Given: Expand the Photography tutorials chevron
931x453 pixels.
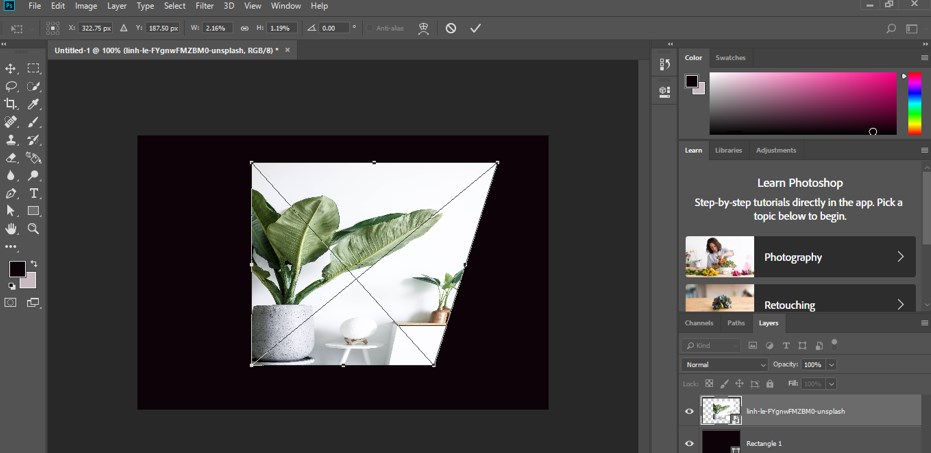Looking at the screenshot, I should [x=901, y=256].
